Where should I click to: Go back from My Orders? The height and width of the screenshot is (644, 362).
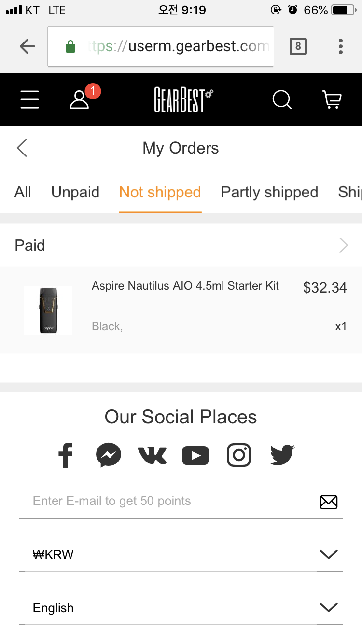[x=22, y=148]
